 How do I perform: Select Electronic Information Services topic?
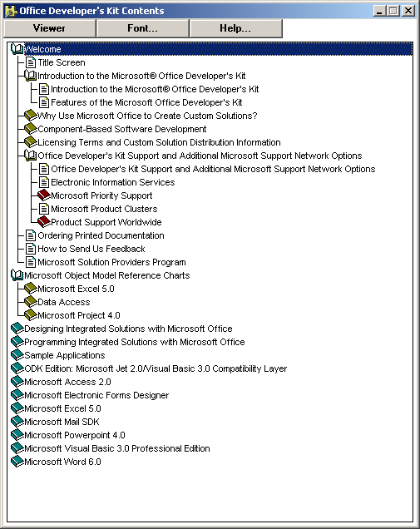112,182
